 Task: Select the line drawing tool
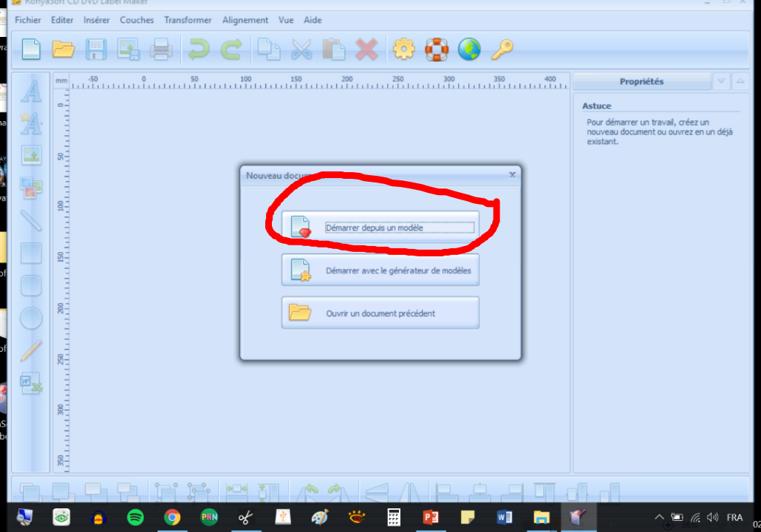click(31, 220)
